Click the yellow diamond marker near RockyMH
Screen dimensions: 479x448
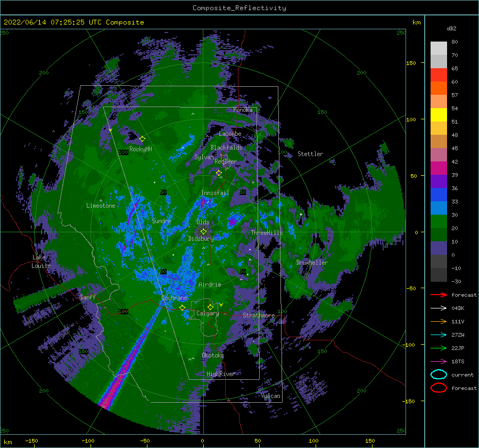click(x=142, y=139)
